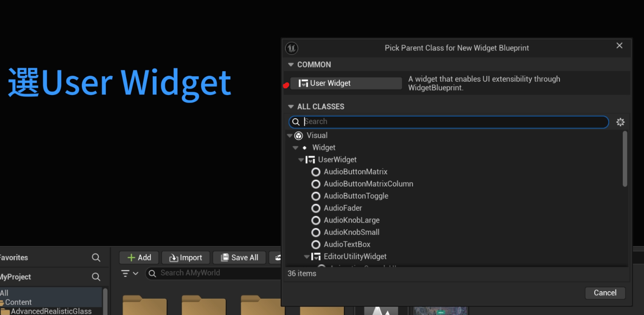
Task: Collapse the COMMON section
Action: point(291,65)
